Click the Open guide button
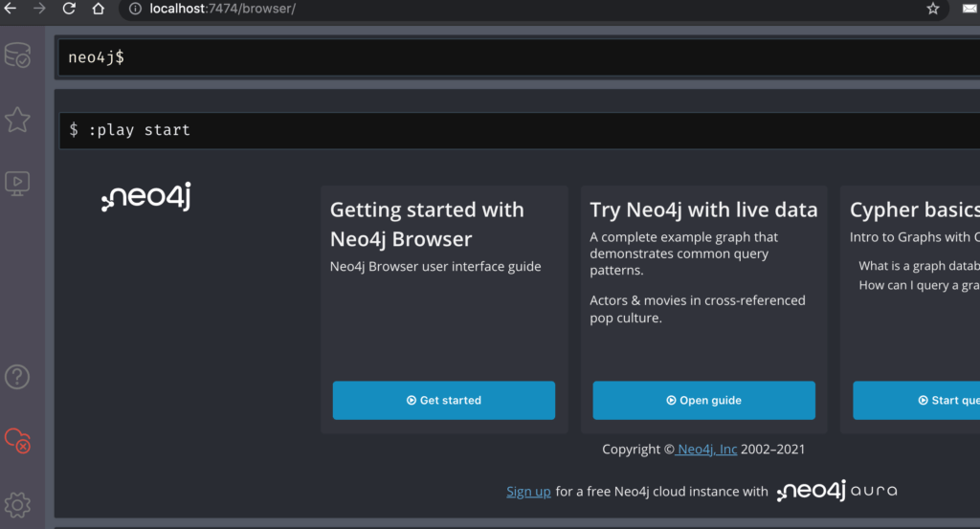The height and width of the screenshot is (529, 980). tap(703, 401)
